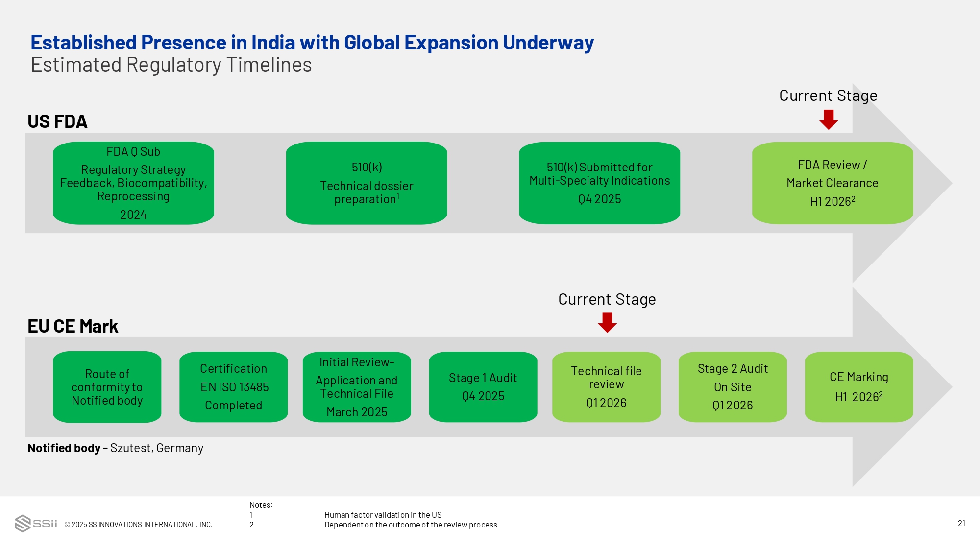Select the Initial Review March 2025 box
This screenshot has height=551, width=980.
coord(357,387)
